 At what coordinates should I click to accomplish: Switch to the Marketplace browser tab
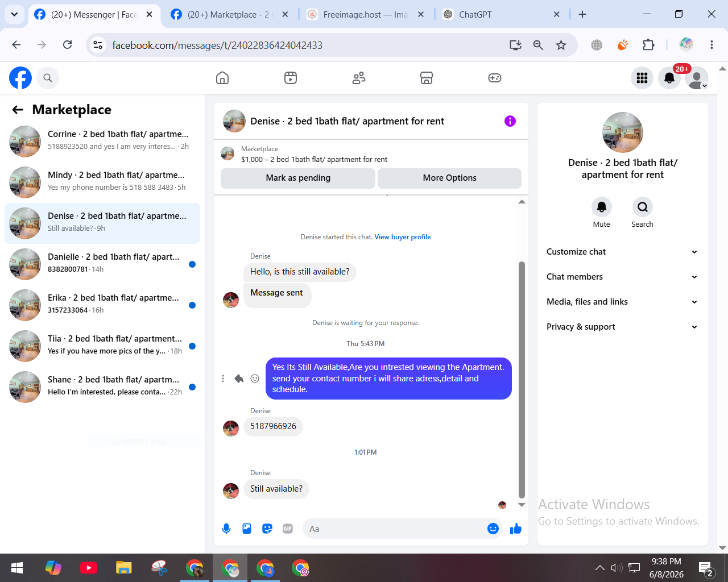click(230, 15)
